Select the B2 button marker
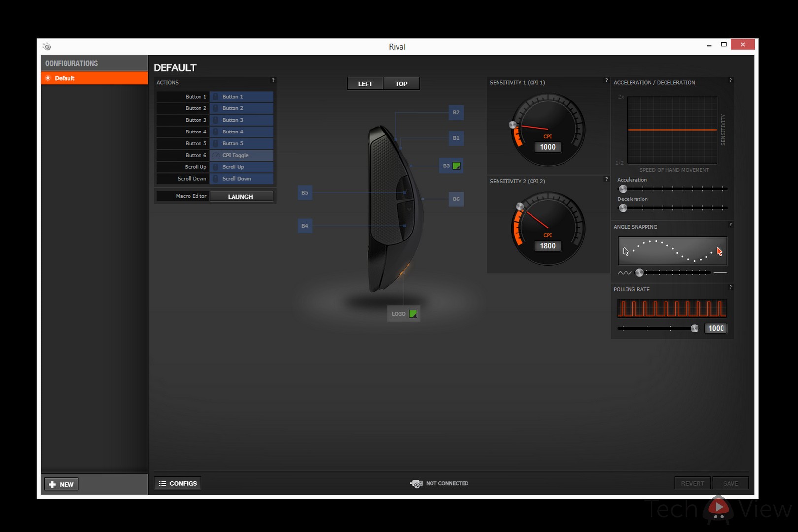Viewport: 798px width, 532px height. 456,113
